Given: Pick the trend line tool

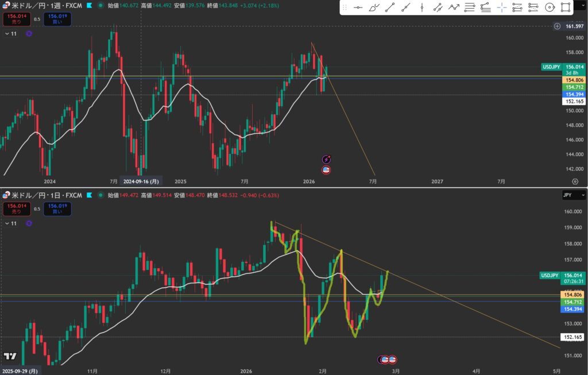Looking at the screenshot, I should 390,8.
